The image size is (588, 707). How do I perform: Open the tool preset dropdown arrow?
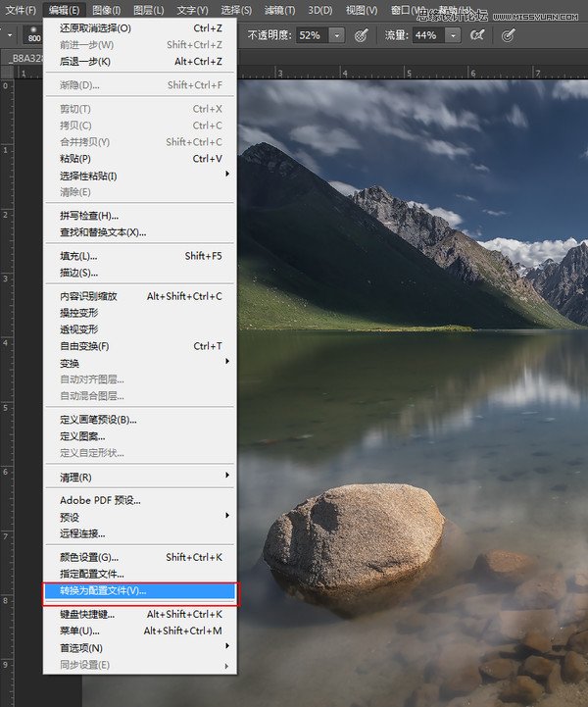click(10, 34)
